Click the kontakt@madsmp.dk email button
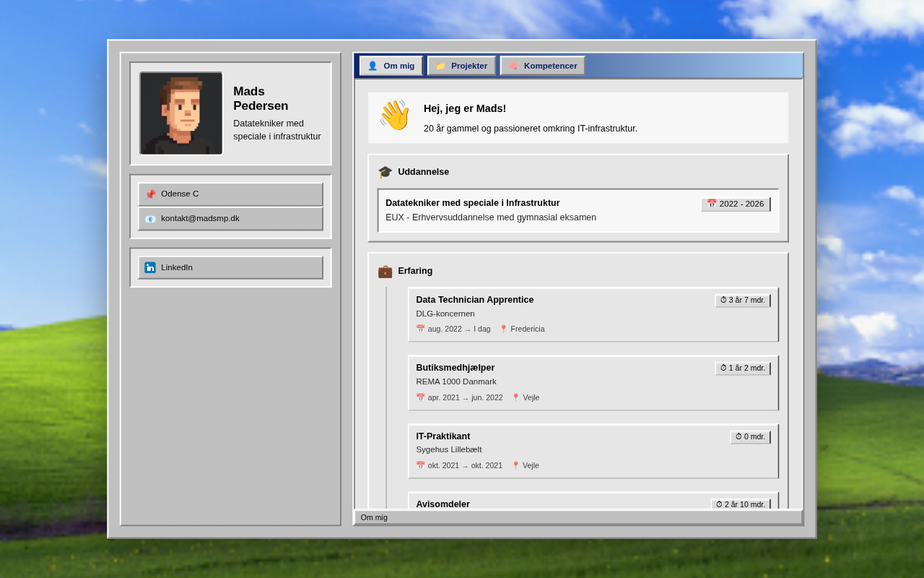Image resolution: width=924 pixels, height=578 pixels. (x=230, y=218)
